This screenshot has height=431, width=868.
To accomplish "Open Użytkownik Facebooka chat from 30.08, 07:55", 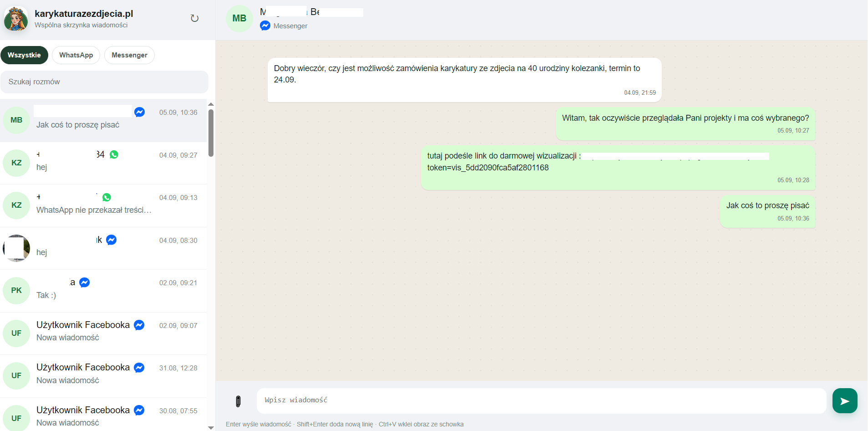I will pos(103,415).
